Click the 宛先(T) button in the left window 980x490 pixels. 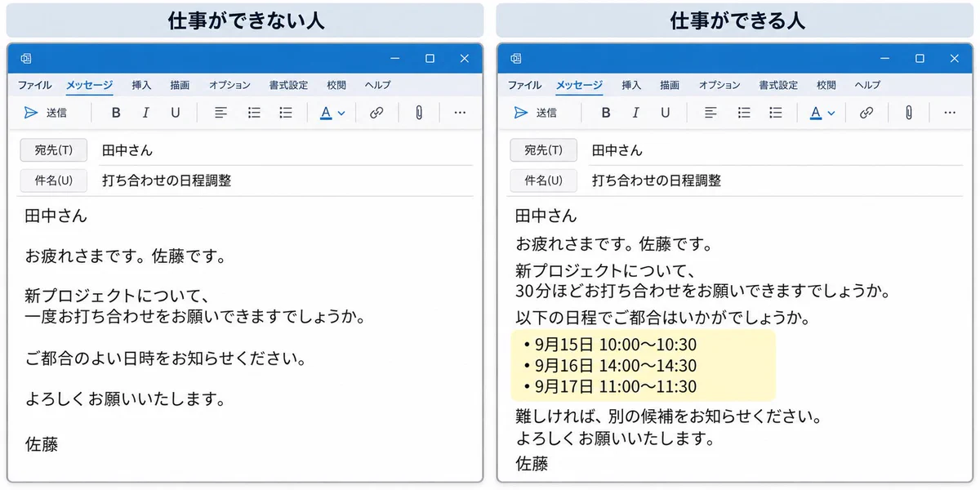(54, 150)
